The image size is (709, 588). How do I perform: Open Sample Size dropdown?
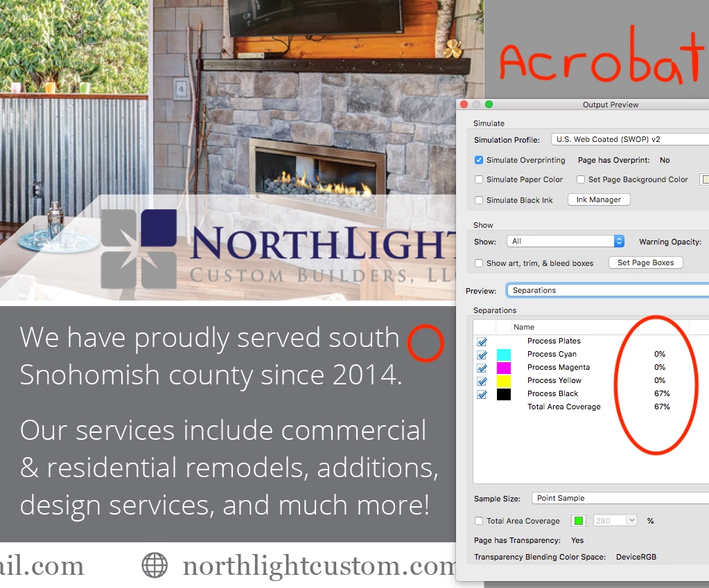pyautogui.click(x=620, y=498)
